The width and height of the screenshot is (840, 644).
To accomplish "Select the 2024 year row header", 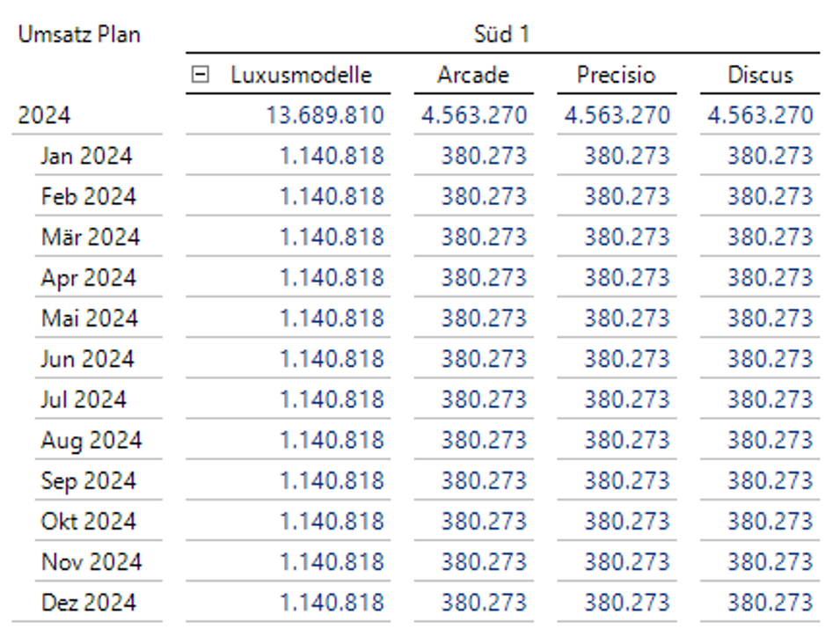I will [45, 116].
